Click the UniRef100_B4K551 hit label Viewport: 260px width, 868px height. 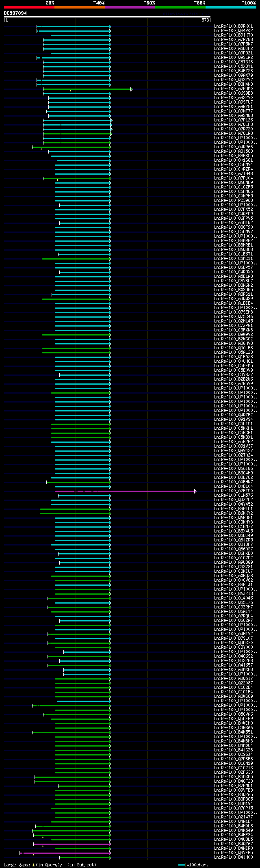(233, 732)
